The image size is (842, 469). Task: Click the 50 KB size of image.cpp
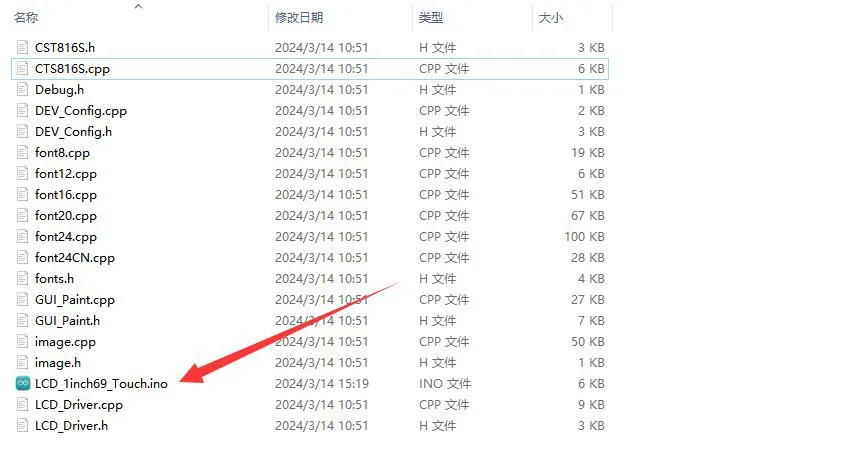[588, 342]
